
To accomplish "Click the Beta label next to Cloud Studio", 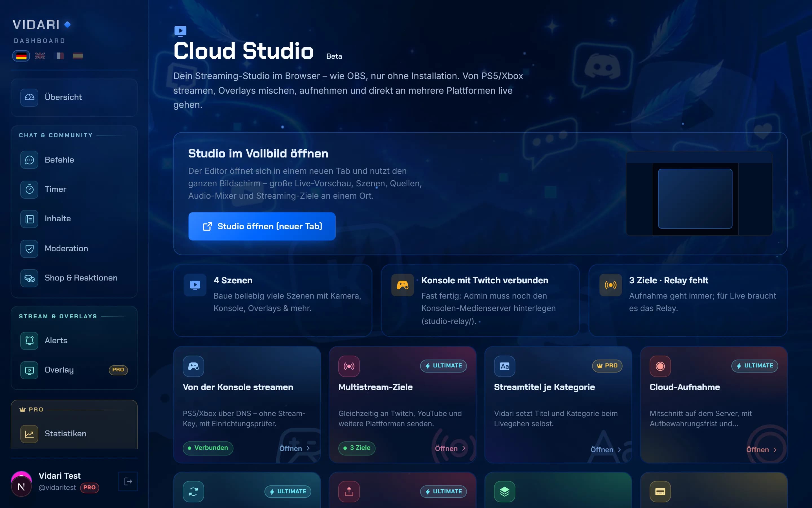I will click(x=334, y=56).
